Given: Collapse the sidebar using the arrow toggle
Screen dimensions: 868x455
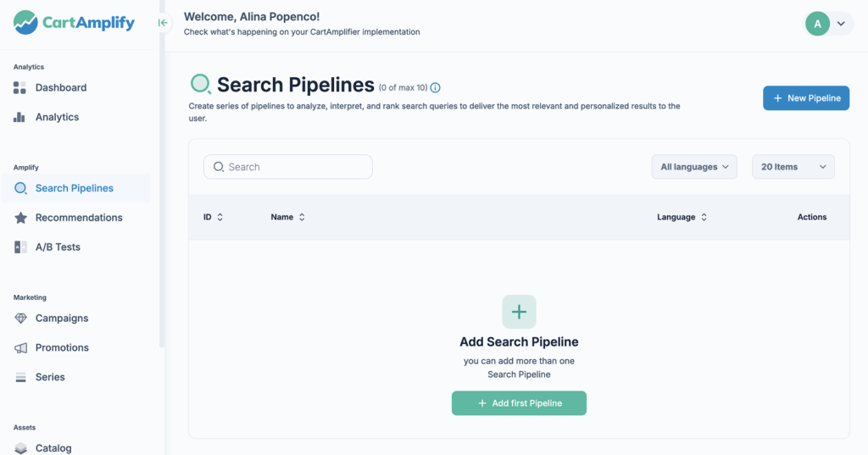Looking at the screenshot, I should 164,23.
